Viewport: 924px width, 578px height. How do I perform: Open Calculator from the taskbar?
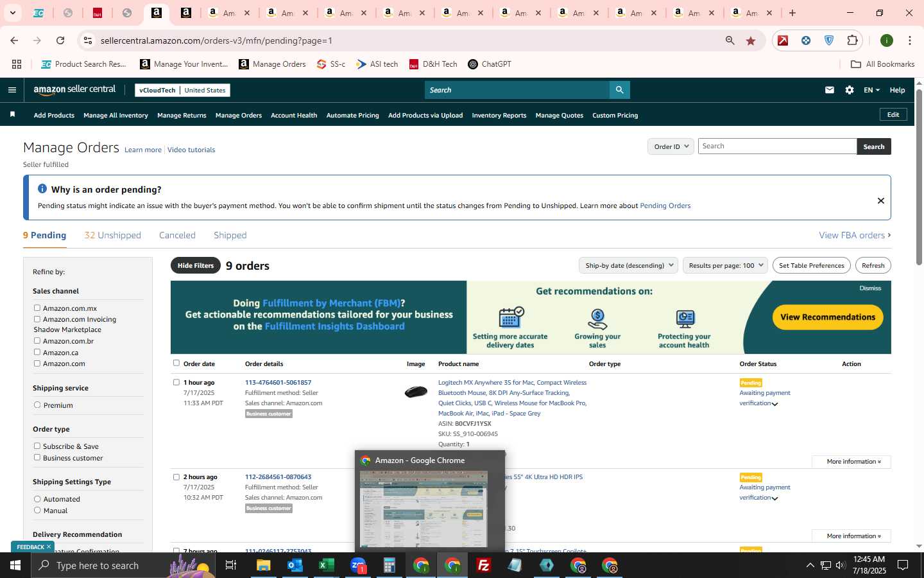[x=389, y=565]
